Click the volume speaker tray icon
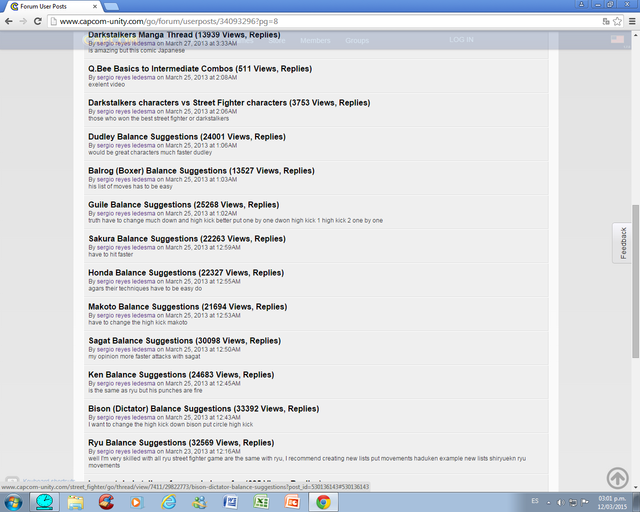The image size is (640, 512). [561, 502]
